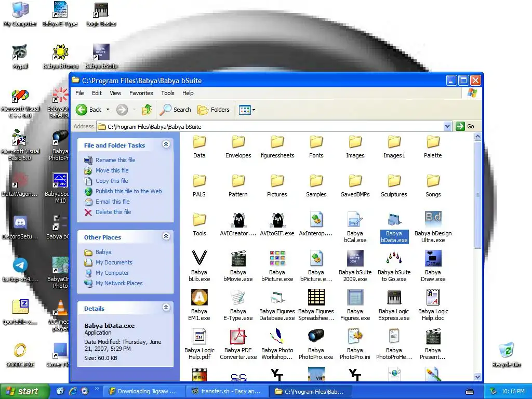
Task: Collapse the File and Folder Tasks panel
Action: tap(166, 144)
